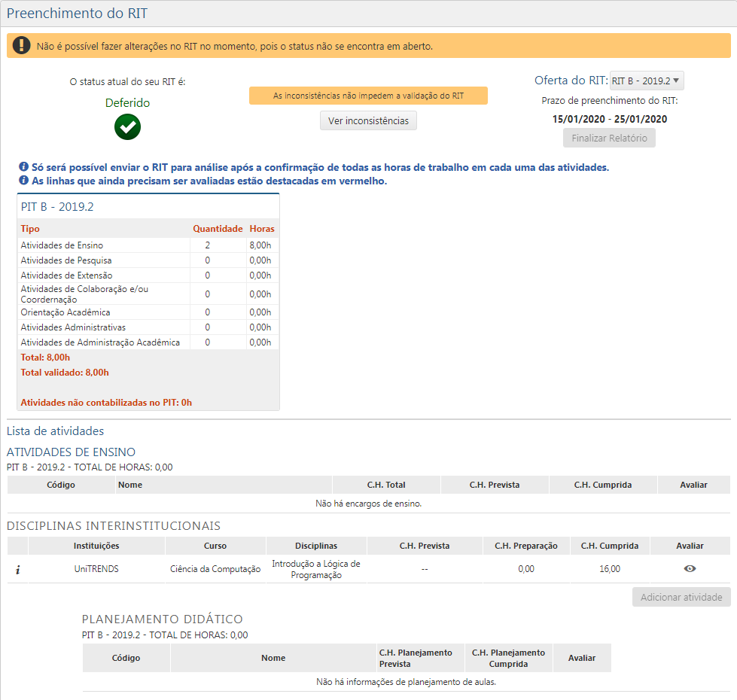The image size is (737, 700).
Task: Click the Nome header in Planejamento Didático table
Action: [273, 658]
